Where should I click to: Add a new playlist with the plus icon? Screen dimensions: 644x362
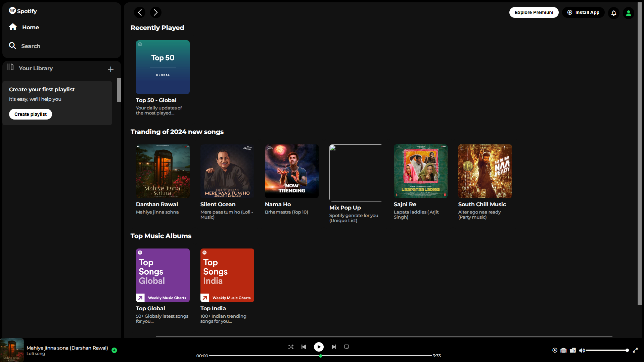tap(110, 69)
